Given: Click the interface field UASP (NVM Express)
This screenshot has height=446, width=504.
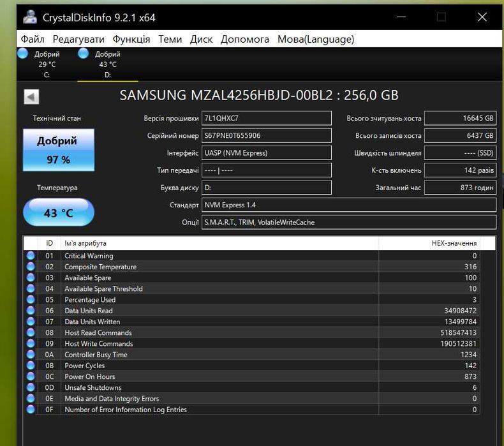Looking at the screenshot, I should pyautogui.click(x=267, y=152).
